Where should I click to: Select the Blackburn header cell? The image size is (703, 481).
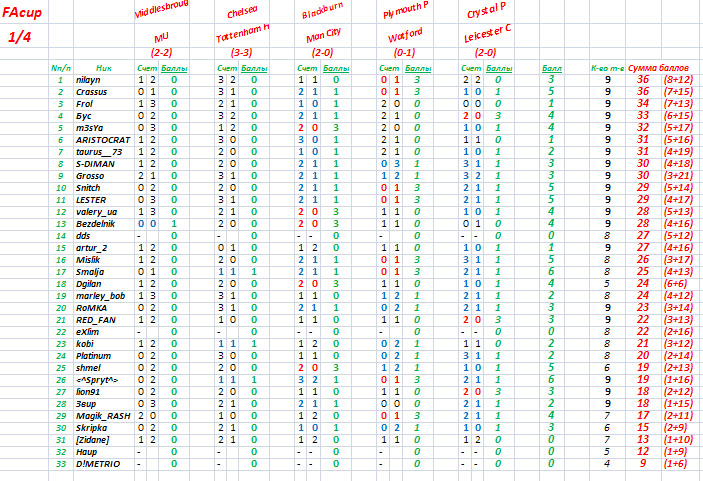321,15
